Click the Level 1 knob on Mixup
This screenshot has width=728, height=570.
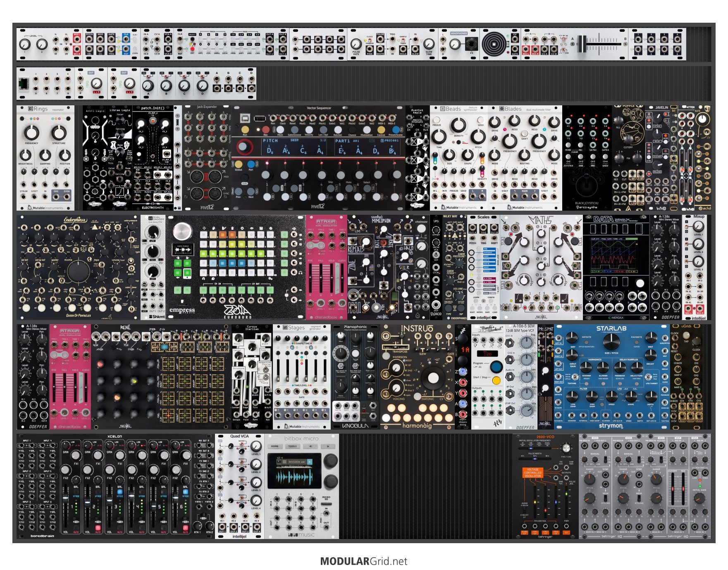pos(697,226)
